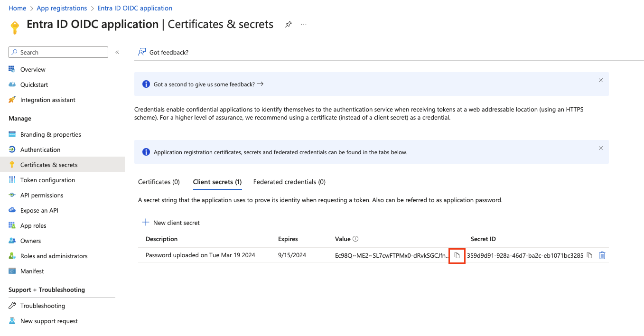
Task: Collapse the left sidebar menu
Action: click(x=117, y=52)
